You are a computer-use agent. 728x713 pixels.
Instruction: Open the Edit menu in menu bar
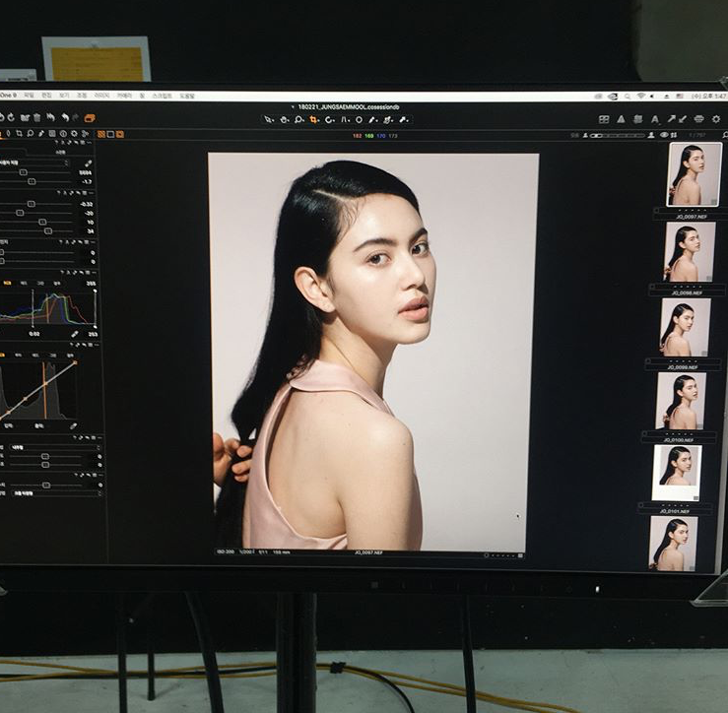point(46,96)
